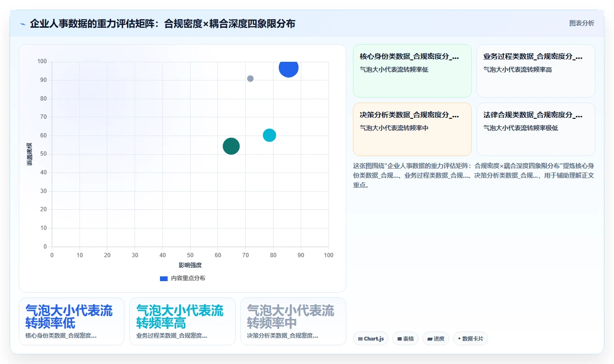This screenshot has height=364, width=614.
Task: Select the 进度 tag
Action: click(436, 339)
